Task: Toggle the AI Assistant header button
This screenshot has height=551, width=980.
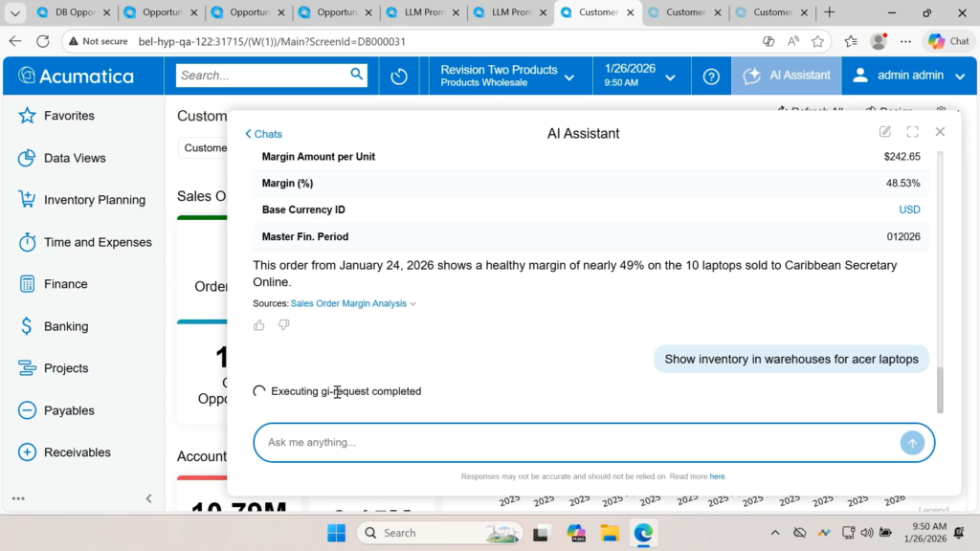Action: coord(787,76)
